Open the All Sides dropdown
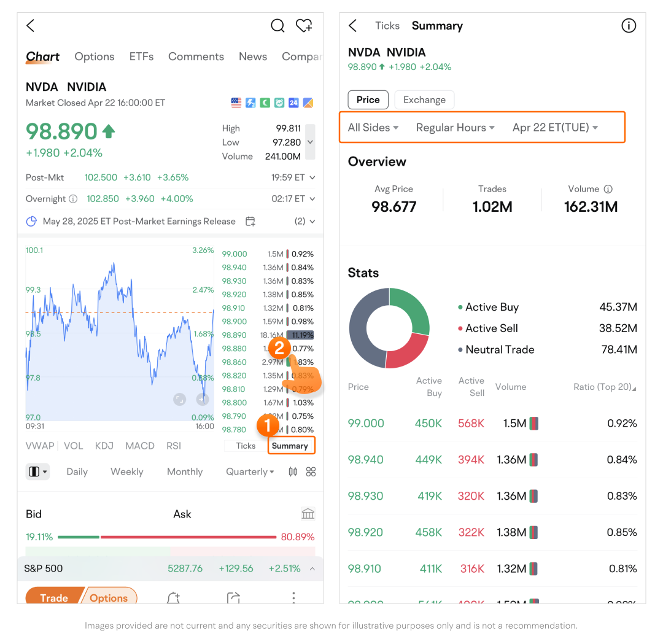The image size is (663, 644). coord(373,128)
